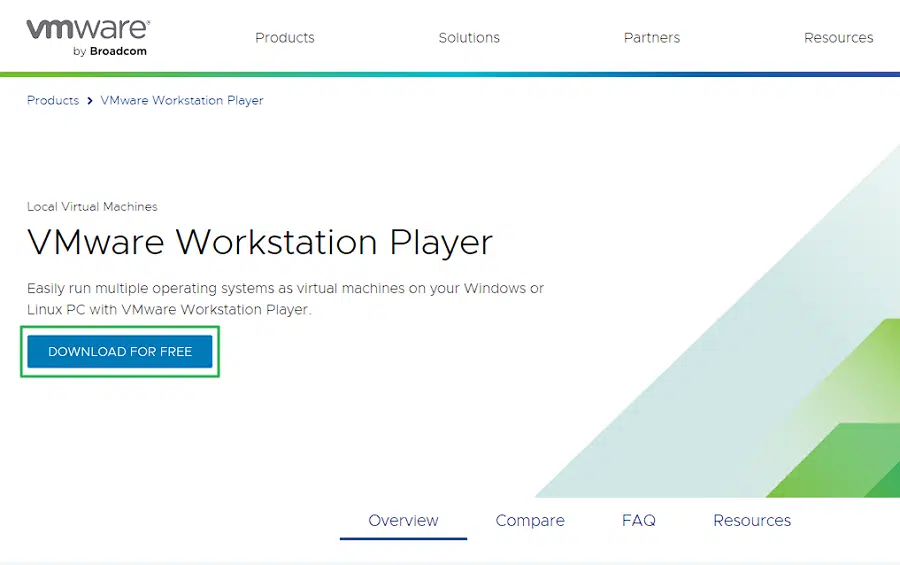The image size is (900, 565).
Task: Open the Resources menu in the top navigation
Action: pos(838,38)
